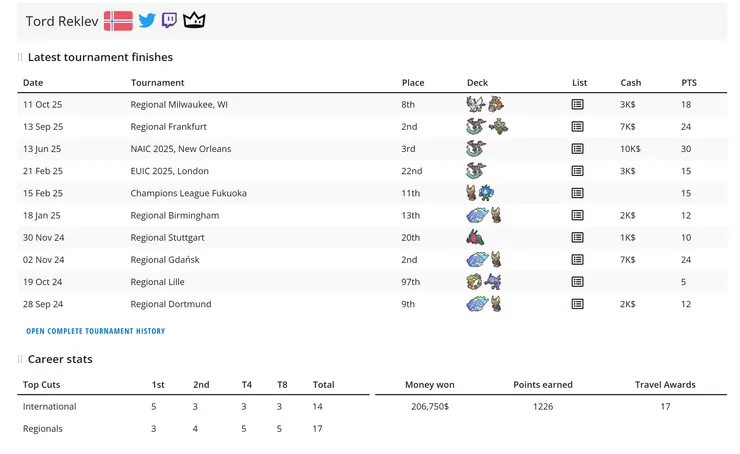Open Tord Reklev's Twitter profile icon
740x454 pixels.
(147, 21)
